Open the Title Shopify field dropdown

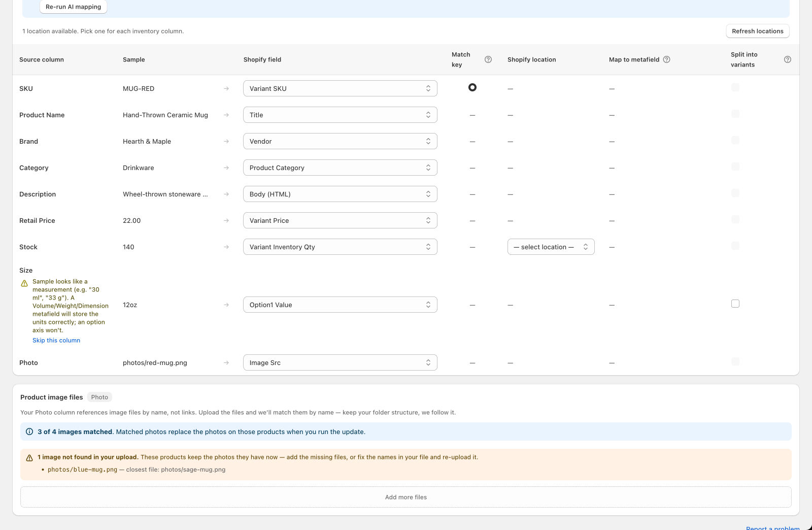tap(340, 115)
